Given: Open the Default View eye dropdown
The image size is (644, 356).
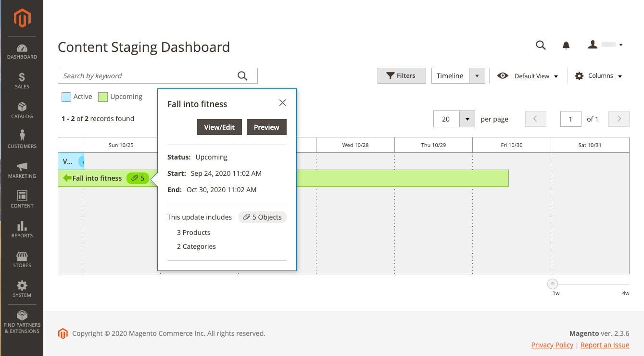Looking at the screenshot, I should click(528, 76).
